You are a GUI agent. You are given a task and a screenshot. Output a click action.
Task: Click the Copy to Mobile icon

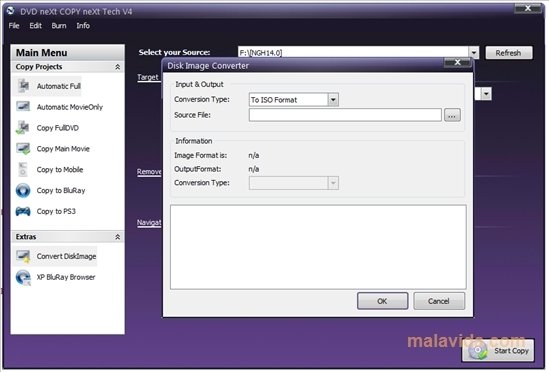23,169
